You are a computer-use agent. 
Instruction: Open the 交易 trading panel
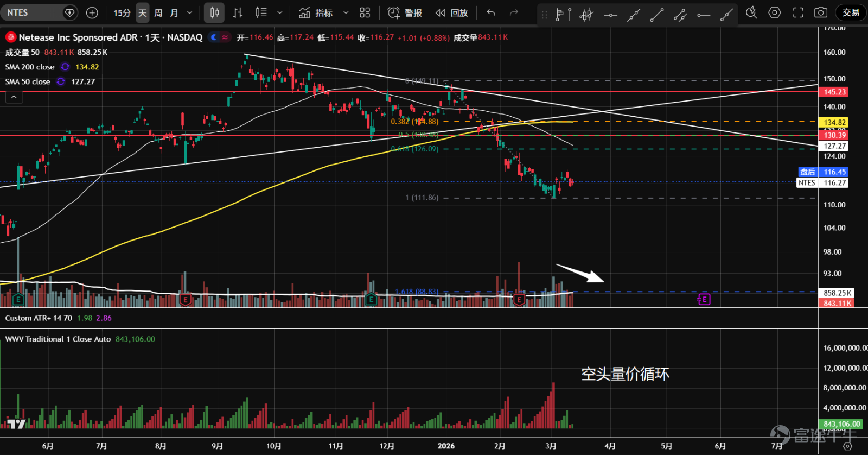851,12
